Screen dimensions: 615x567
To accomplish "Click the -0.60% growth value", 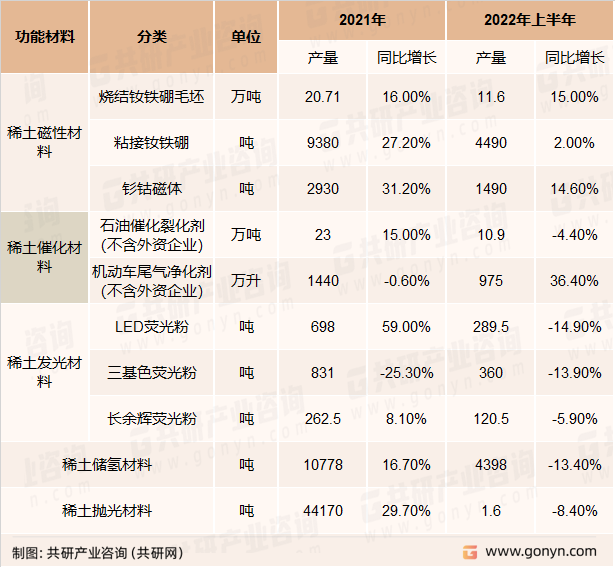I will coord(407,281).
